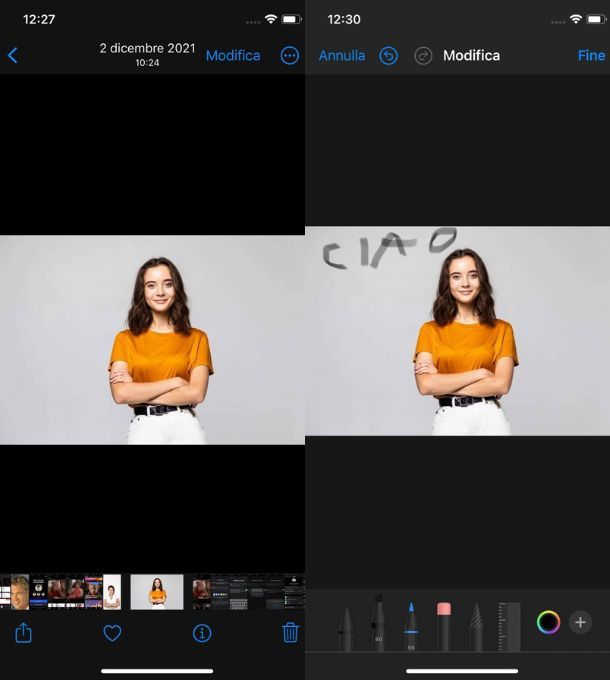The image size is (610, 680).
Task: Open the color picker ring
Action: pyautogui.click(x=548, y=622)
